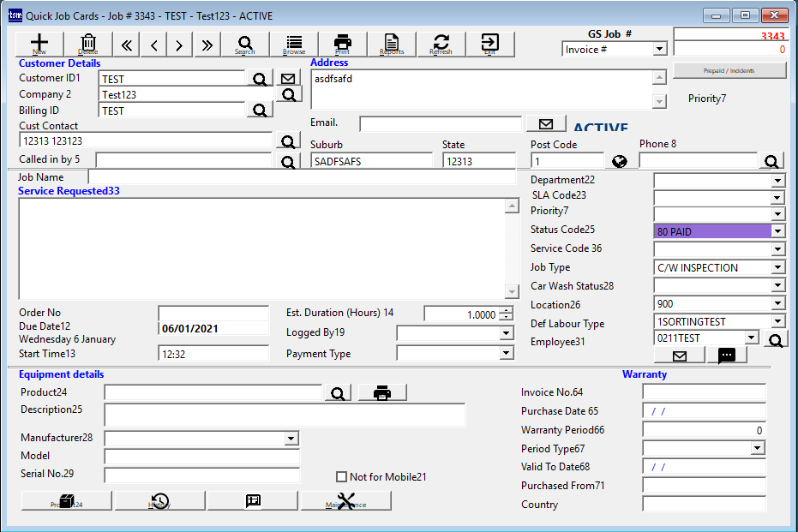The width and height of the screenshot is (798, 532).
Task: Refresh the job card data
Action: pyautogui.click(x=441, y=45)
